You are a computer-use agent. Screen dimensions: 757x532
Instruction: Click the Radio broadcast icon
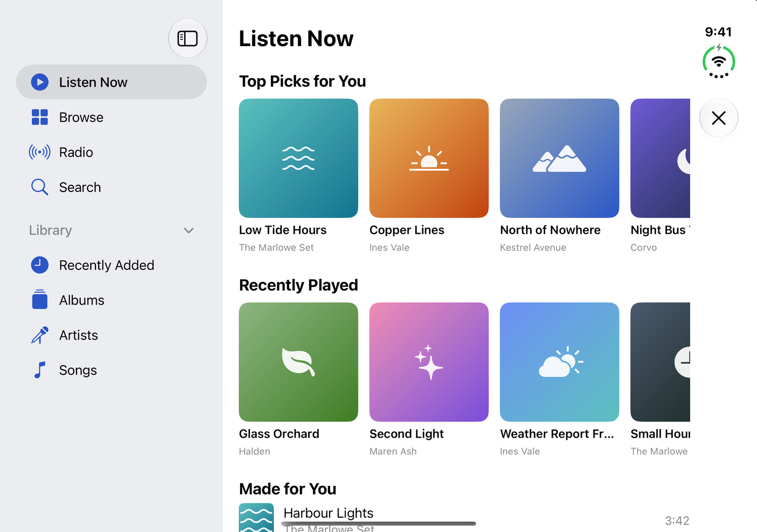[x=40, y=152]
